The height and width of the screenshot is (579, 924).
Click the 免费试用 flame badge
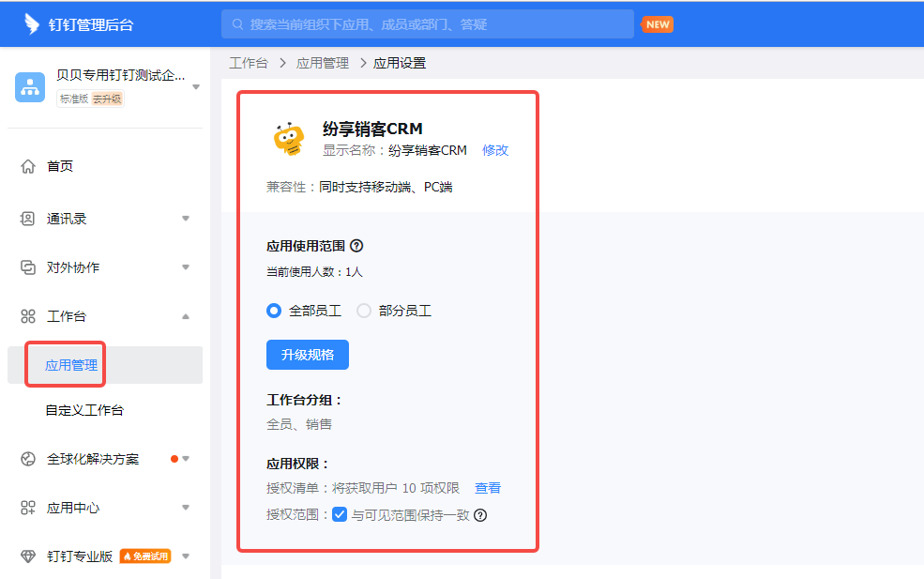pyautogui.click(x=145, y=556)
